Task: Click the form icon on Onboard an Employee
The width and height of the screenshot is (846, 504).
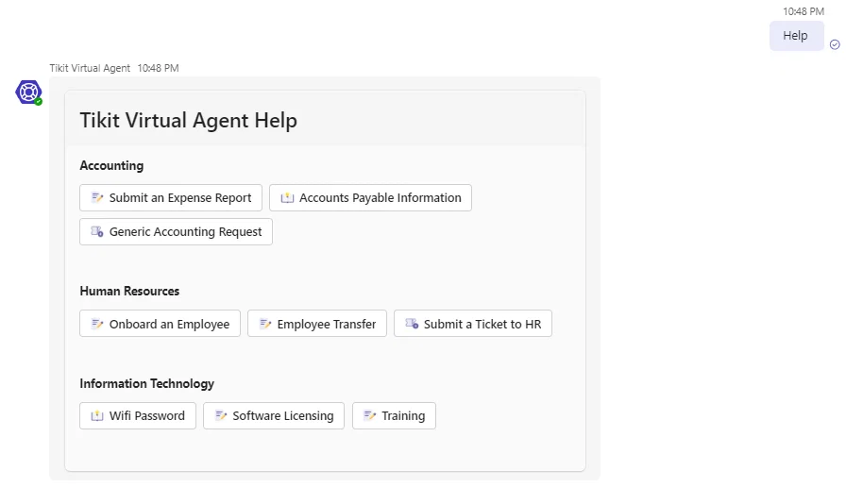Action: [x=97, y=324]
